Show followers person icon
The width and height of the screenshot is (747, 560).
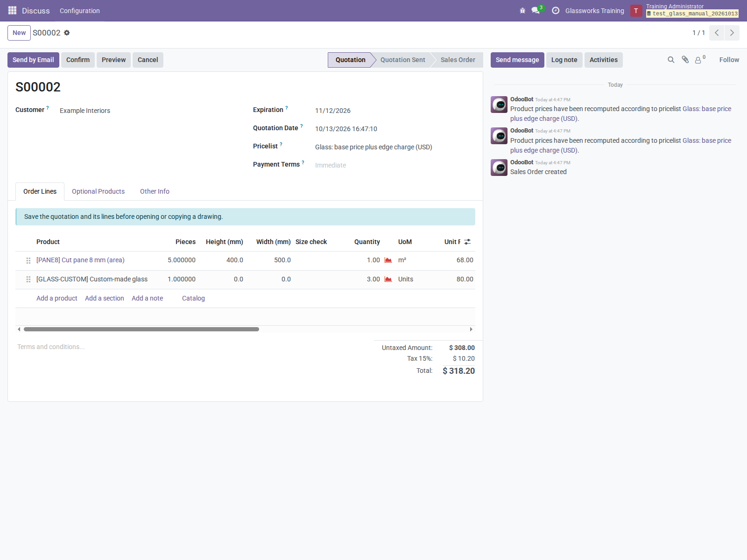click(x=698, y=60)
